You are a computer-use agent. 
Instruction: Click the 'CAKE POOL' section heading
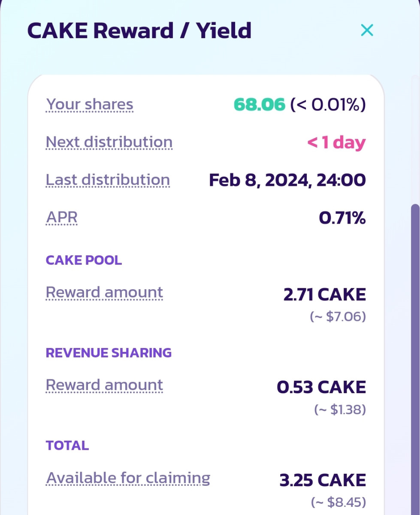point(84,260)
